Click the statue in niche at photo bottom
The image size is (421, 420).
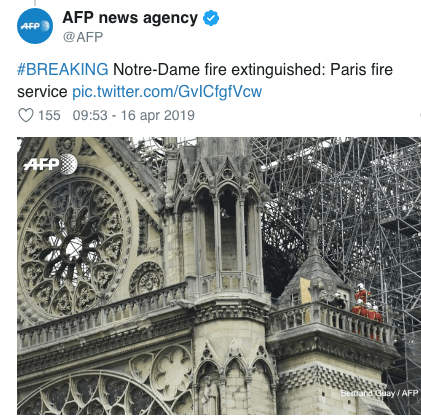point(210,395)
